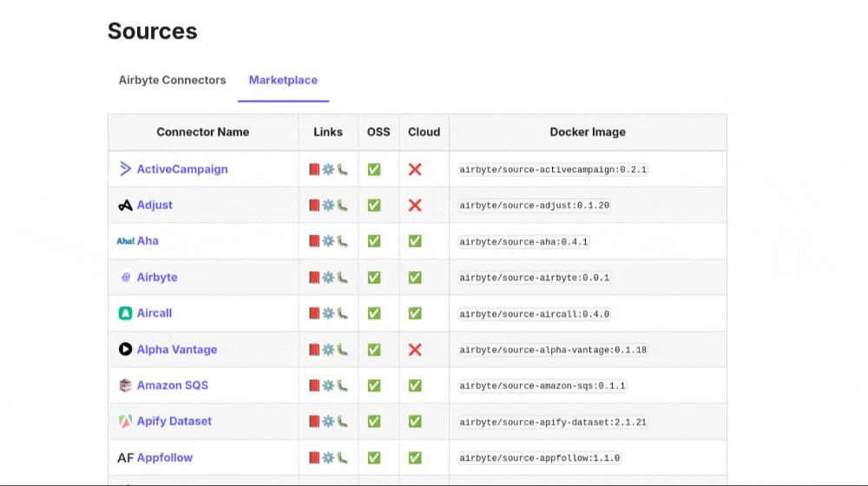Select airbyte/source-apify-dataset:2.1.21 docker image text
This screenshot has height=486, width=868.
point(553,422)
